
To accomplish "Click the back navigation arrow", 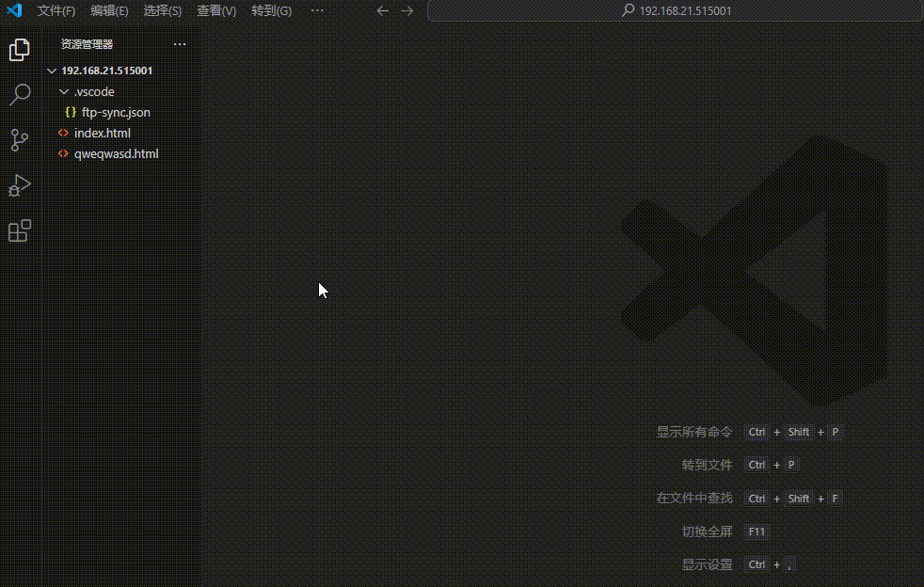I will tap(382, 11).
